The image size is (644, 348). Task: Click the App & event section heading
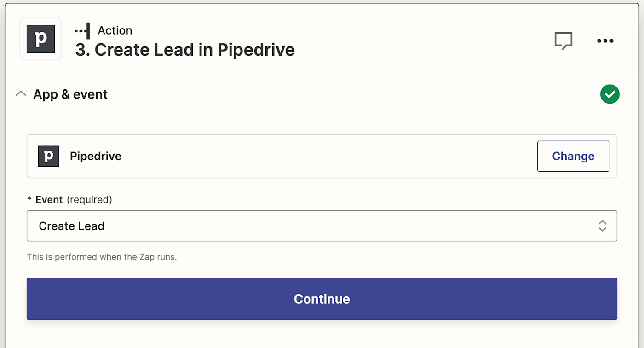(70, 94)
